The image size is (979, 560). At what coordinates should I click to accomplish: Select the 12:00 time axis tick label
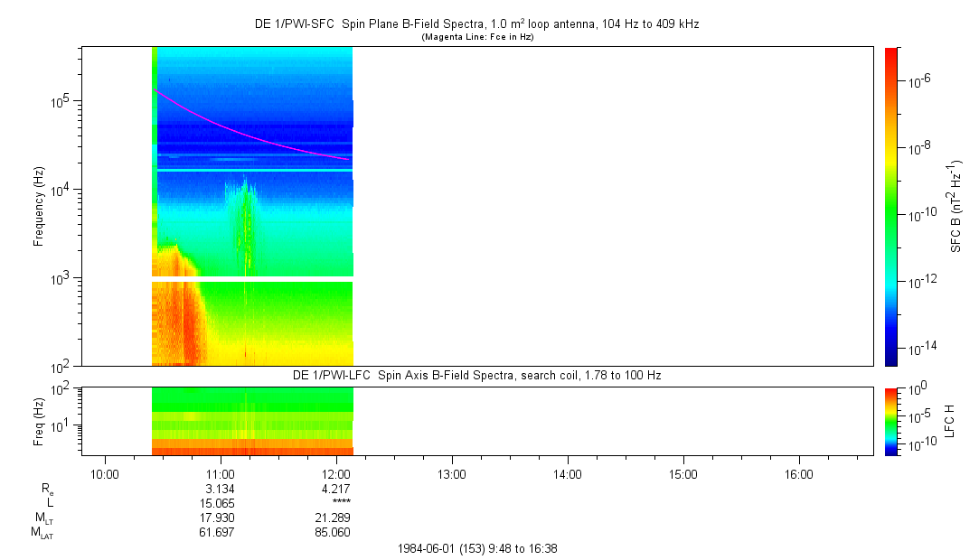pyautogui.click(x=336, y=473)
